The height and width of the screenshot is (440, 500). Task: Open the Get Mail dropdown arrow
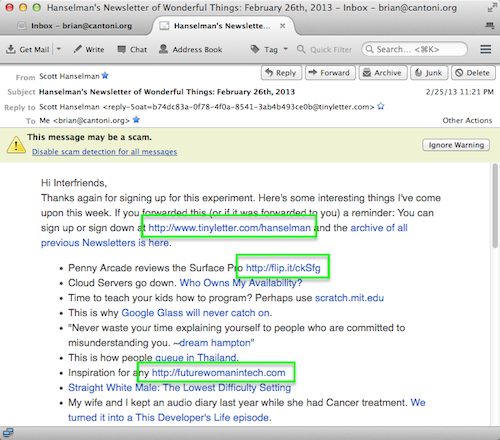coord(59,49)
